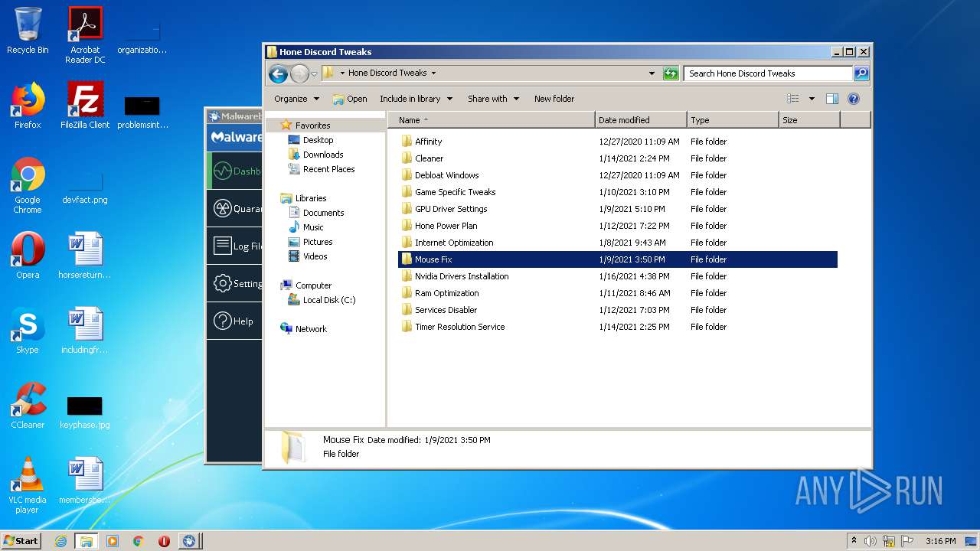Open Log Files tab in Malwarebytes window
The image size is (980, 551).
(x=235, y=246)
